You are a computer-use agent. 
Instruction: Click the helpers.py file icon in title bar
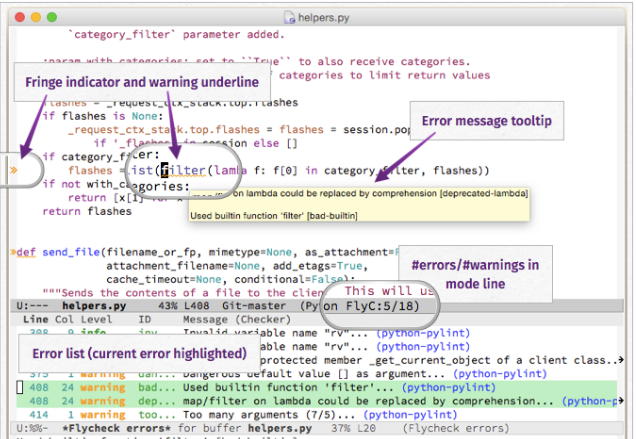[x=290, y=17]
